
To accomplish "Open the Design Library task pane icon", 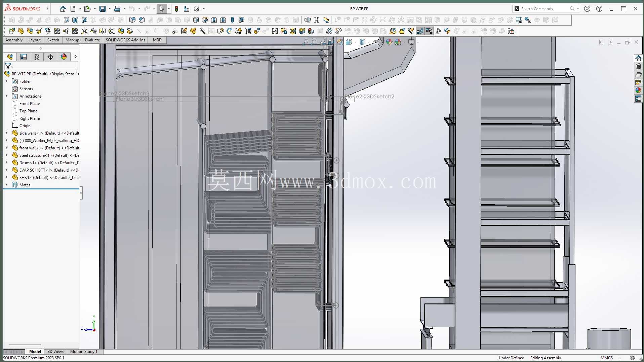I will [638, 66].
